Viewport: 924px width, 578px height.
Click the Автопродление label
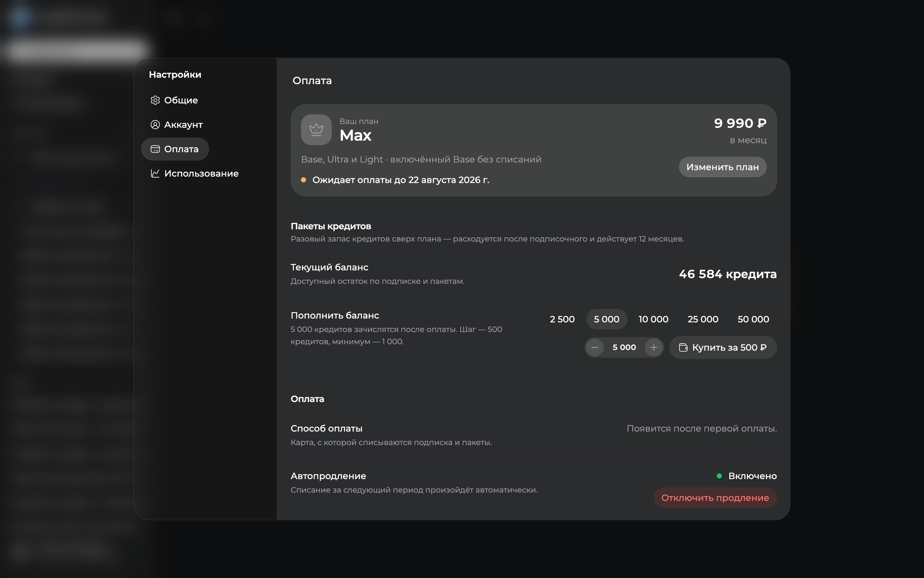pos(328,476)
